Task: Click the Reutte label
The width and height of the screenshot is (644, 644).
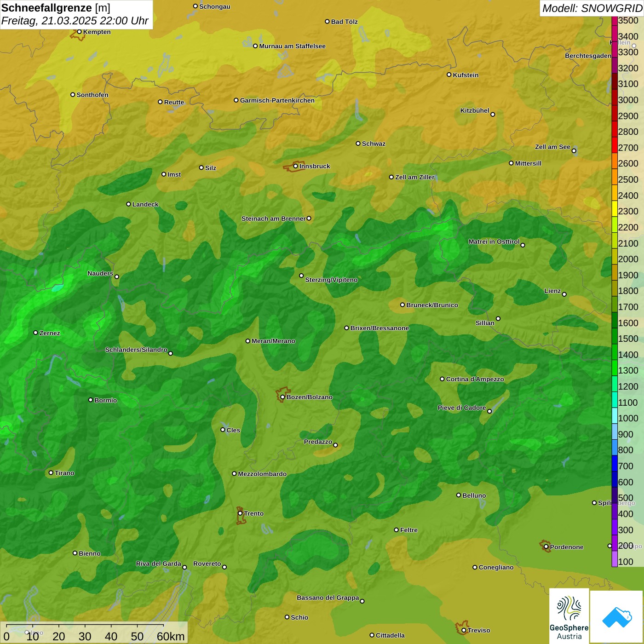Action: pyautogui.click(x=174, y=102)
